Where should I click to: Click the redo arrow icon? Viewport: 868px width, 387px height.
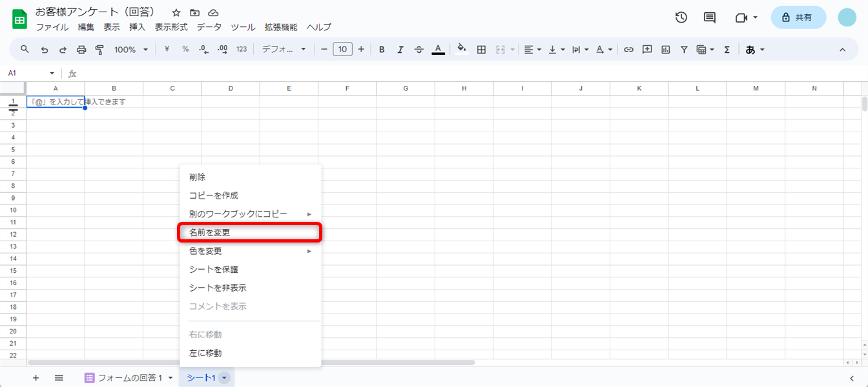coord(63,50)
